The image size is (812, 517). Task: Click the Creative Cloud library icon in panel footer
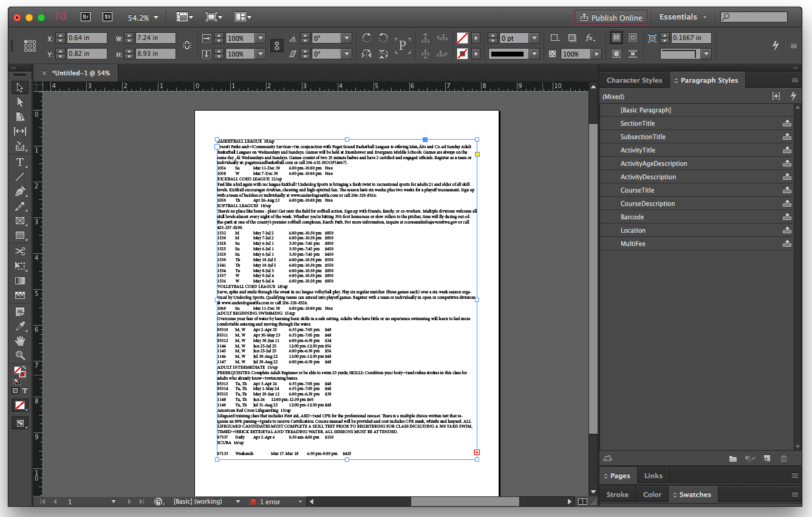point(608,458)
